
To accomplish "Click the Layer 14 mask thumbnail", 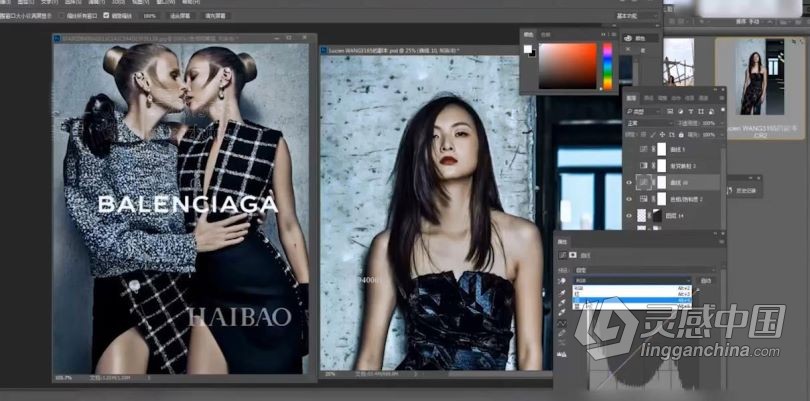I will tap(657, 215).
